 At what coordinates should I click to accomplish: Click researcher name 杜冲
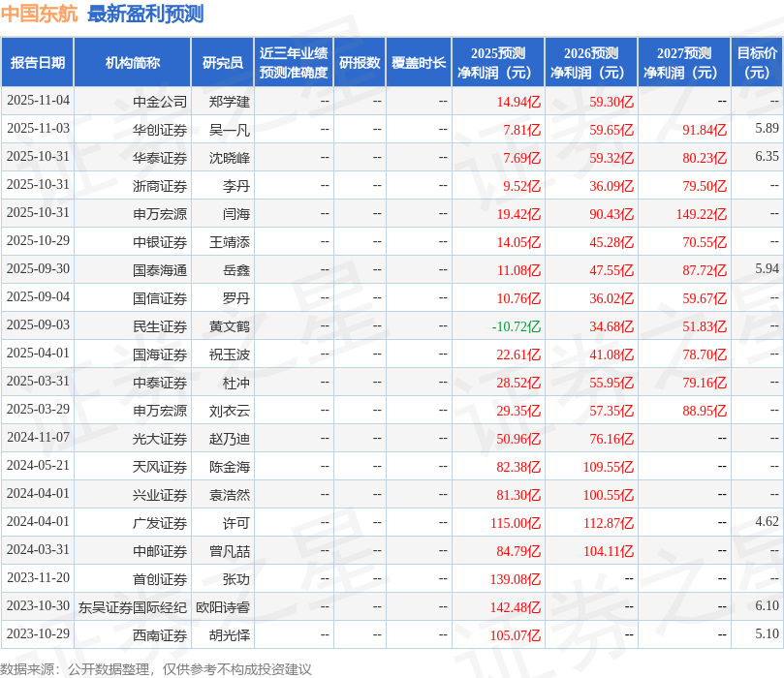click(x=236, y=383)
